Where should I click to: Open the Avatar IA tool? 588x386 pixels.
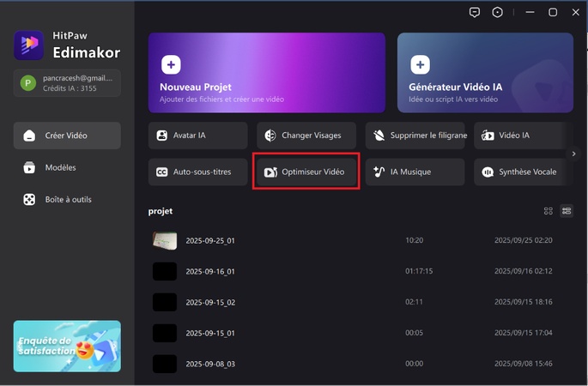pyautogui.click(x=197, y=136)
